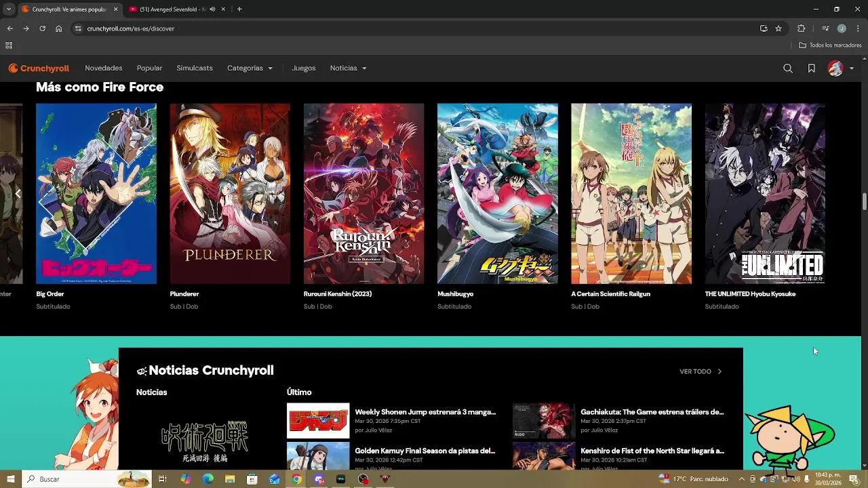Mute audio on the YouTube tab
Viewport: 868px width, 488px height.
[x=212, y=9]
